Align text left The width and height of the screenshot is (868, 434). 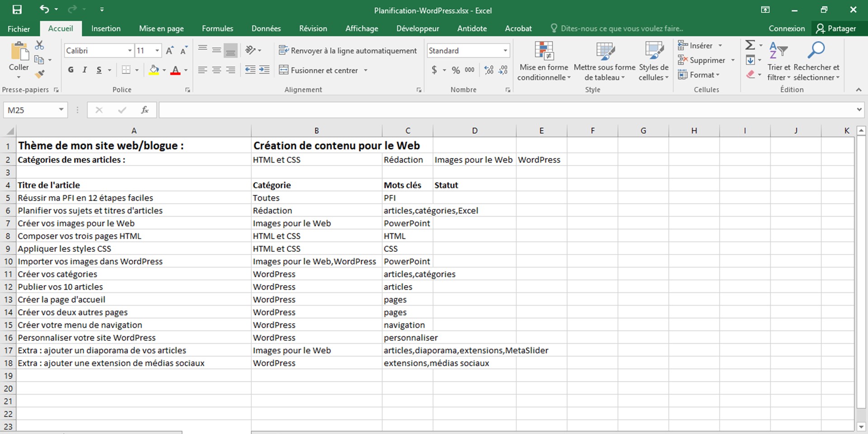coord(203,70)
